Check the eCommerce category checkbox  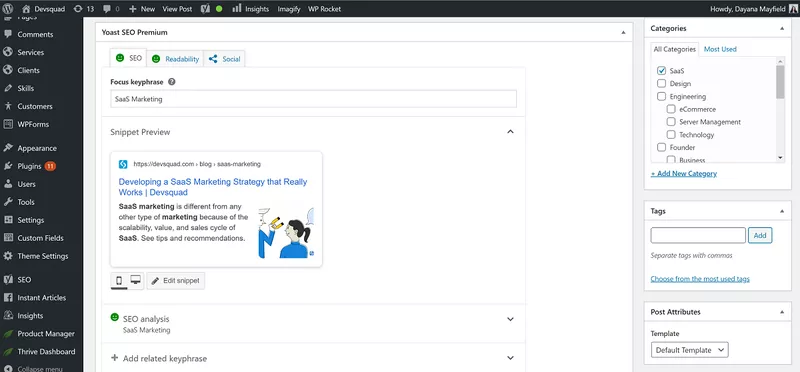[671, 109]
